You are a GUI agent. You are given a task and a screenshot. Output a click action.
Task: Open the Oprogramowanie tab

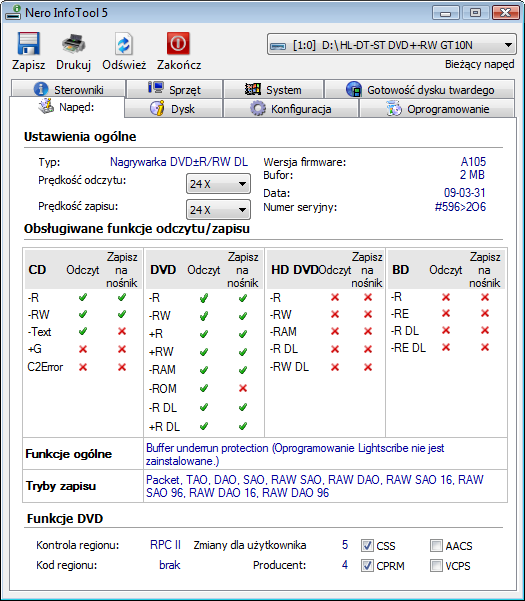coord(437,108)
